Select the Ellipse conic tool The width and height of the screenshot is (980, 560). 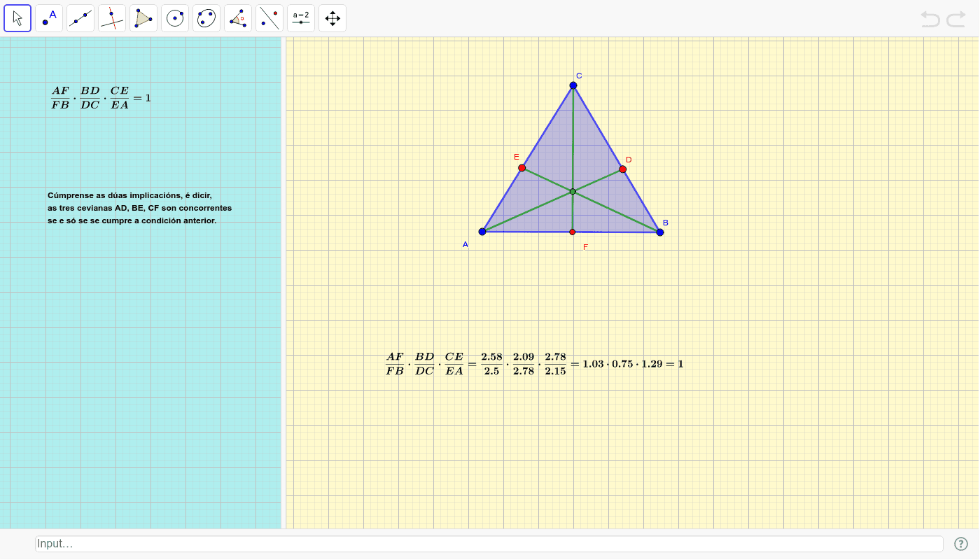coord(206,18)
